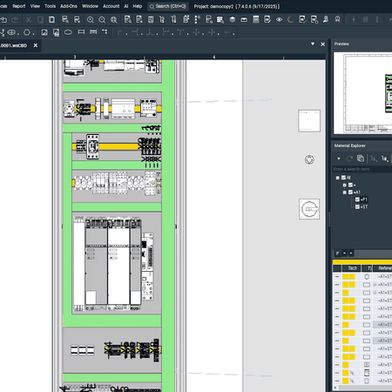Screen dimensions: 392x392
Task: Click the Material Explorer dropdown arrow icon
Action: click(x=339, y=159)
